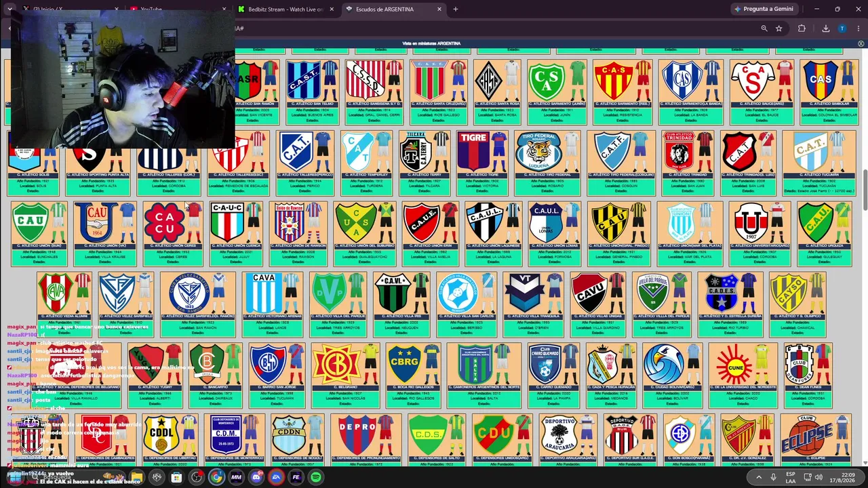Screen dimensions: 868x488
Task: Click the Ciudad Bolívar eagle crest card
Action: (x=673, y=375)
